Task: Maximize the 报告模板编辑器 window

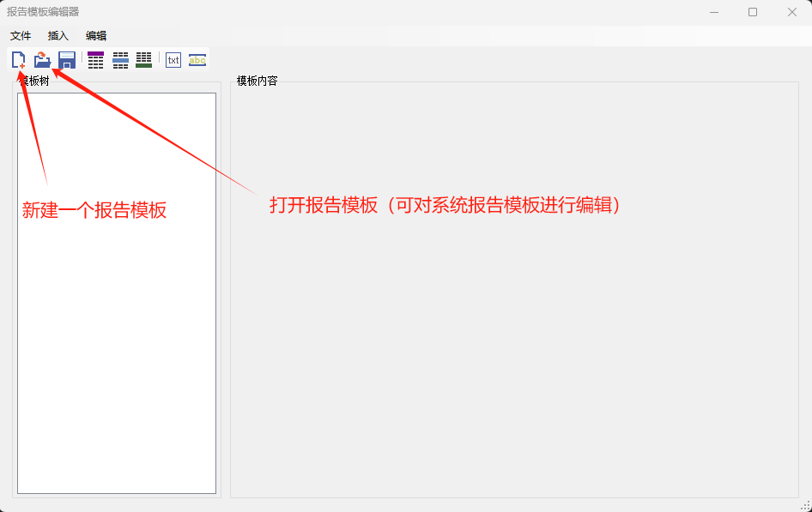Action: 753,12
